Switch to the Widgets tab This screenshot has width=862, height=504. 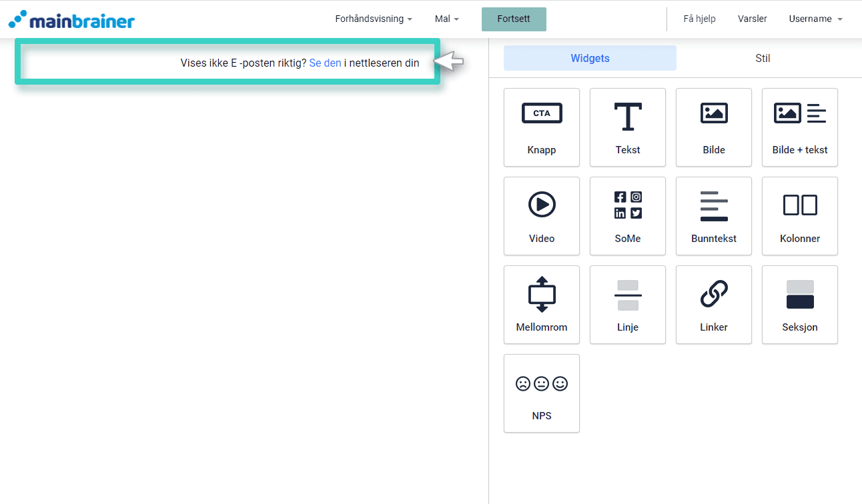pos(590,59)
